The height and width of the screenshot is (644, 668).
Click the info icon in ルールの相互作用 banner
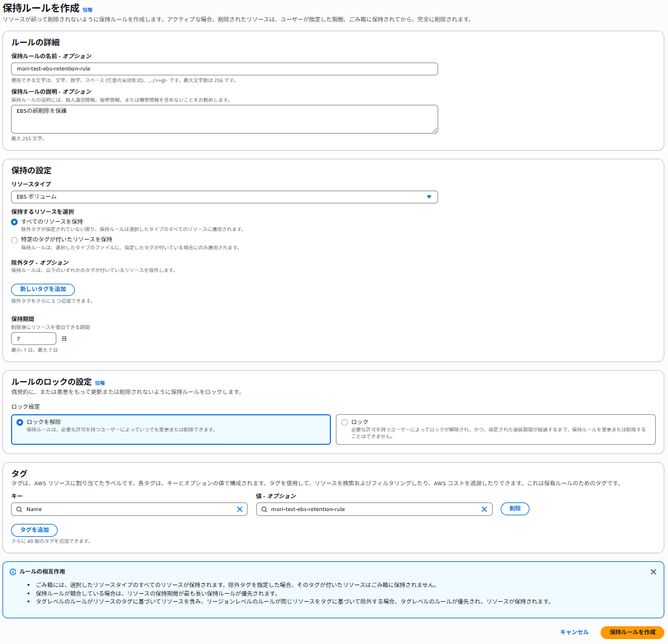13,572
